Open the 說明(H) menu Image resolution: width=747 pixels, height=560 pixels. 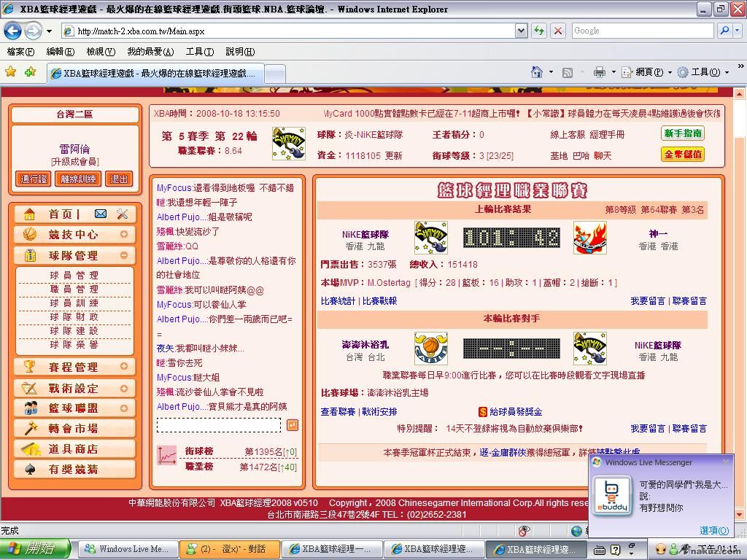(x=240, y=52)
